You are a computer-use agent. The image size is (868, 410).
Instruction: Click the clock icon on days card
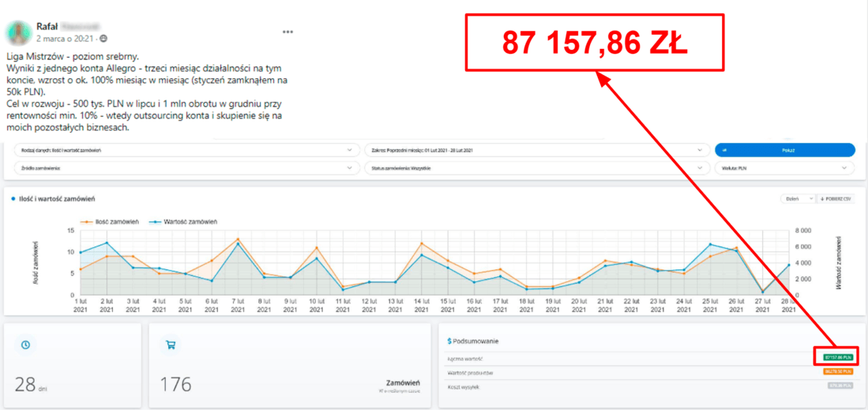coord(25,344)
